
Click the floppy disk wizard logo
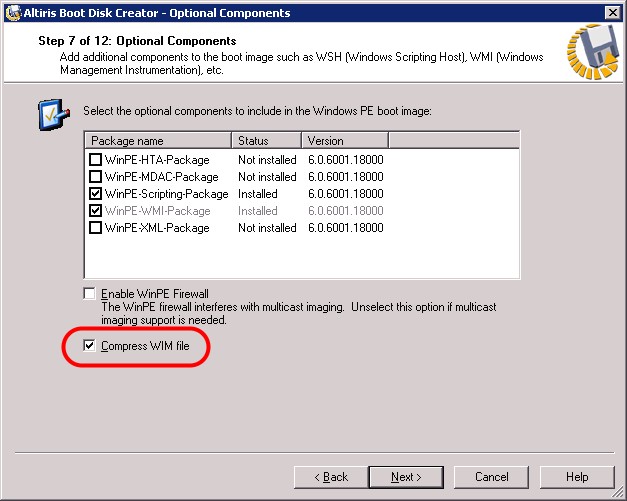[x=593, y=52]
